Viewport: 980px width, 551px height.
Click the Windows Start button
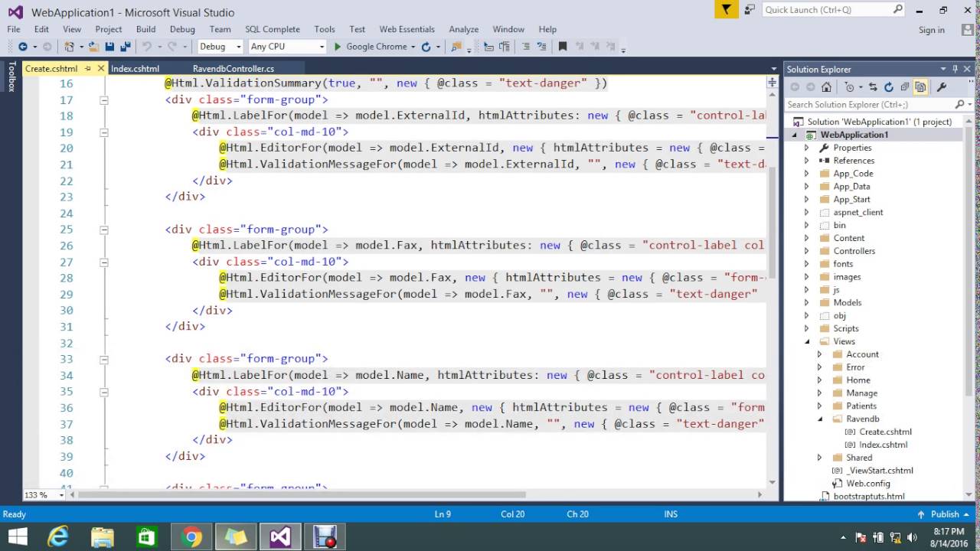point(17,536)
